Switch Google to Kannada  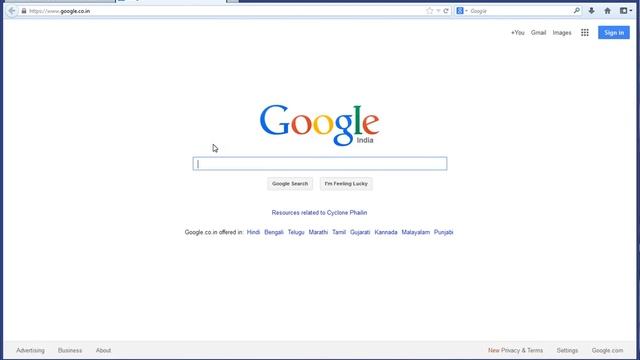click(386, 232)
